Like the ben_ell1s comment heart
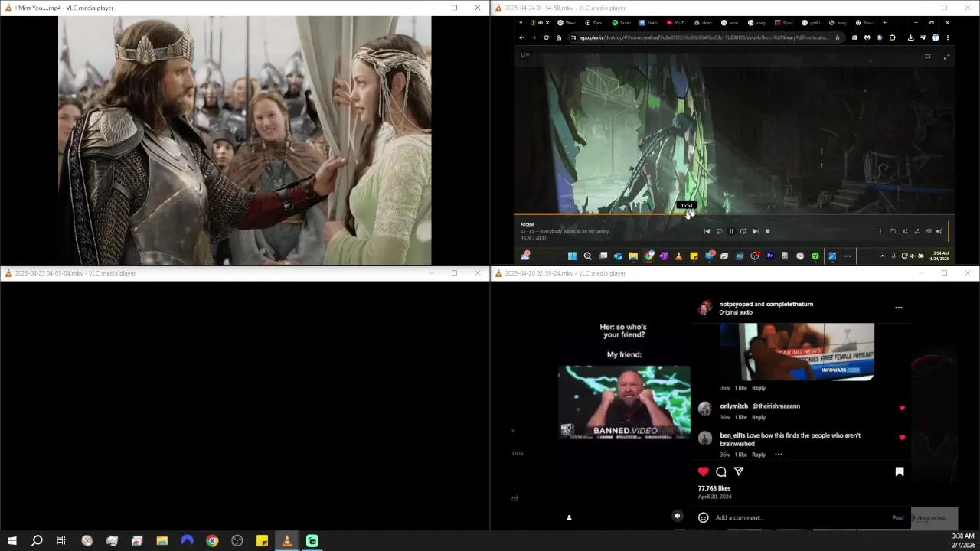The height and width of the screenshot is (551, 980). (902, 438)
